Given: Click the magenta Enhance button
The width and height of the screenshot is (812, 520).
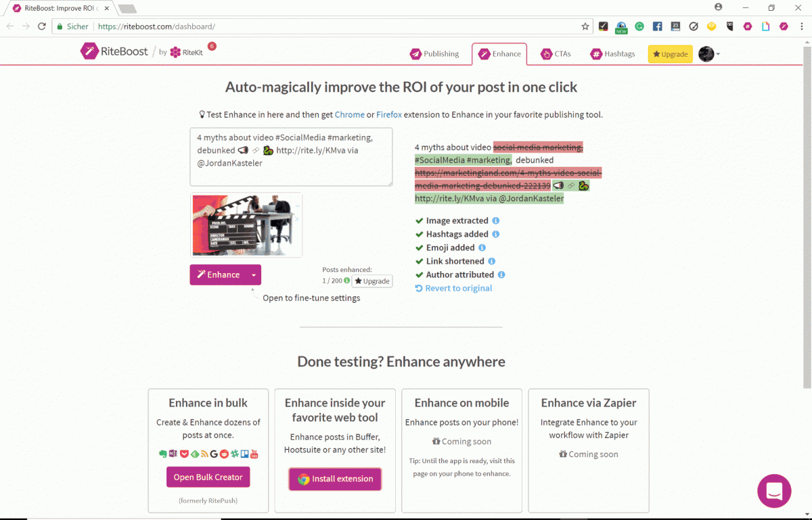Looking at the screenshot, I should (x=218, y=275).
